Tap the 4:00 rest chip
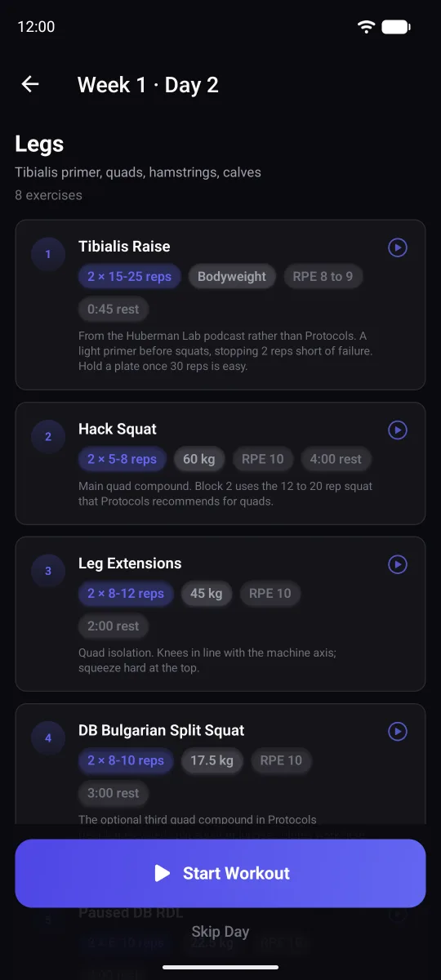The image size is (441, 980). [336, 459]
